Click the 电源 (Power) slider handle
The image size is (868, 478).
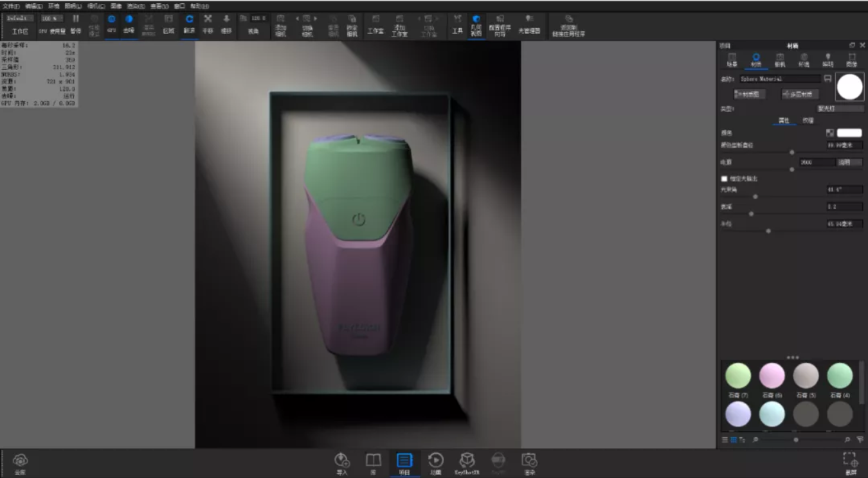791,170
